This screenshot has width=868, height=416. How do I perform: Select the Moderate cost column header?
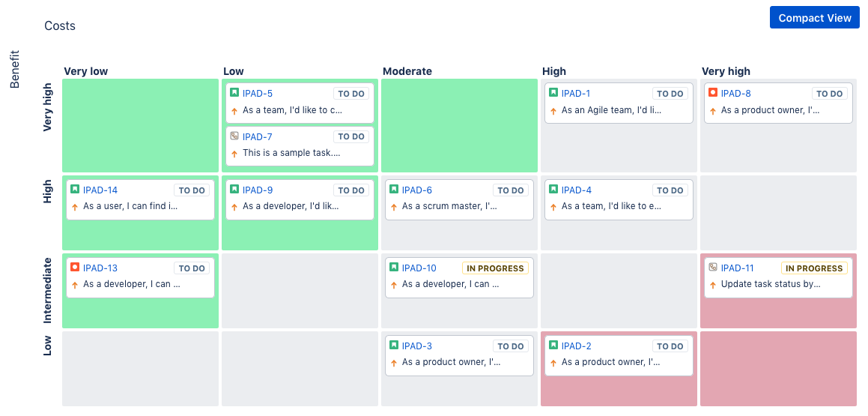pos(407,71)
